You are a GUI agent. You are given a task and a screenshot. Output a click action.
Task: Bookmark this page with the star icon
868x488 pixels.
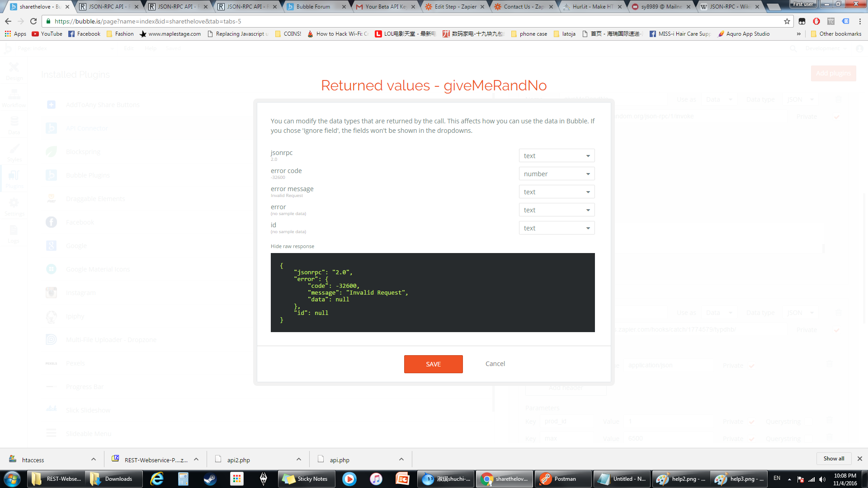pos(787,21)
